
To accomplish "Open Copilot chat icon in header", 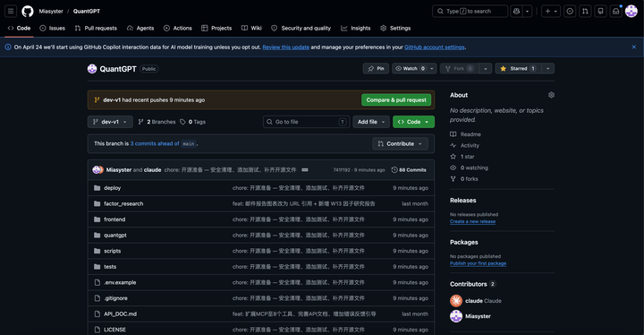I will pyautogui.click(x=516, y=11).
